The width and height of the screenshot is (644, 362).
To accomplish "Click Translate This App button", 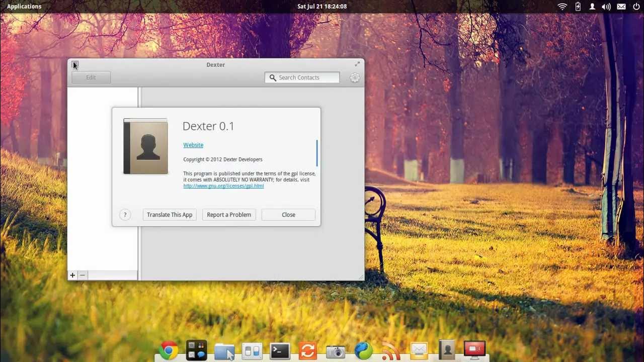I will (x=170, y=215).
